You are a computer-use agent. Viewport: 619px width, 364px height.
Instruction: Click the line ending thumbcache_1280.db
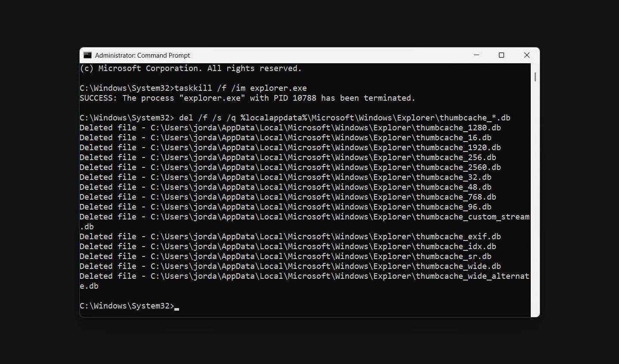[290, 128]
